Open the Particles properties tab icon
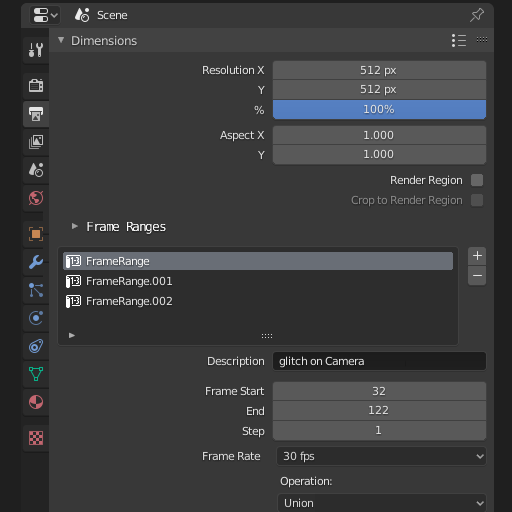 [36, 290]
